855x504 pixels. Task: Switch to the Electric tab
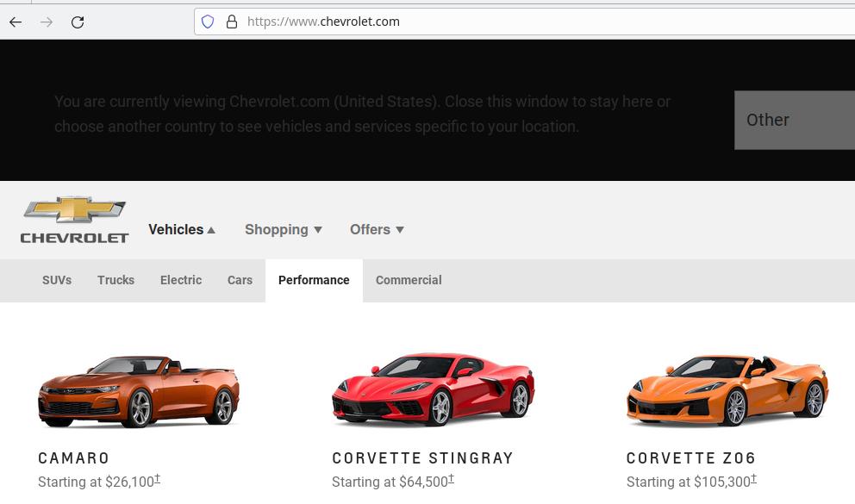point(181,280)
